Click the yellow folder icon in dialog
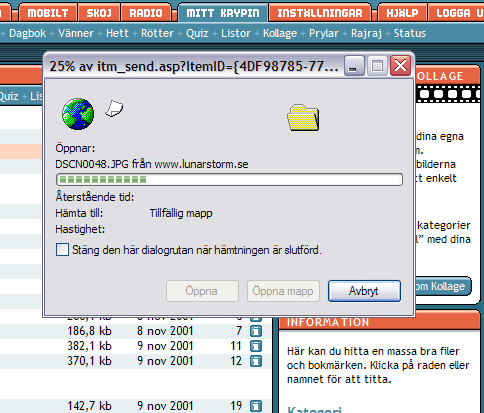This screenshot has height=413, width=484. pyautogui.click(x=303, y=117)
